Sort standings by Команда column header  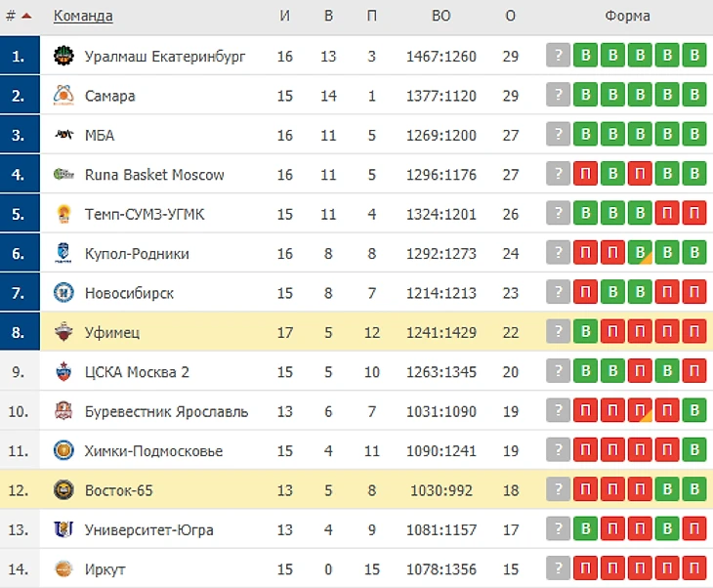coord(83,17)
